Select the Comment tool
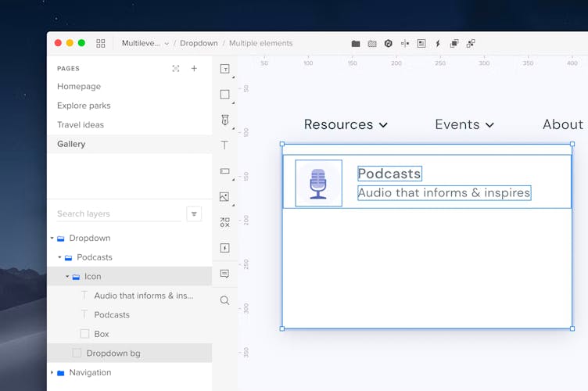Screen dimensions: 588x391 click(224, 274)
